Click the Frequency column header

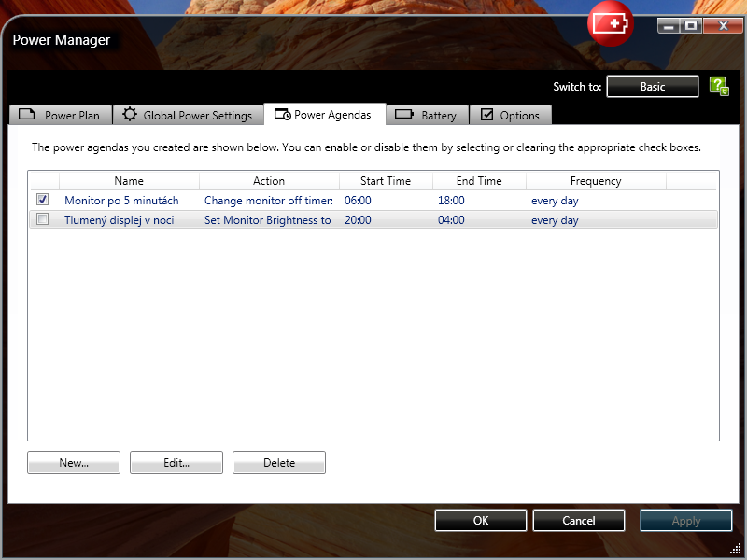point(595,181)
